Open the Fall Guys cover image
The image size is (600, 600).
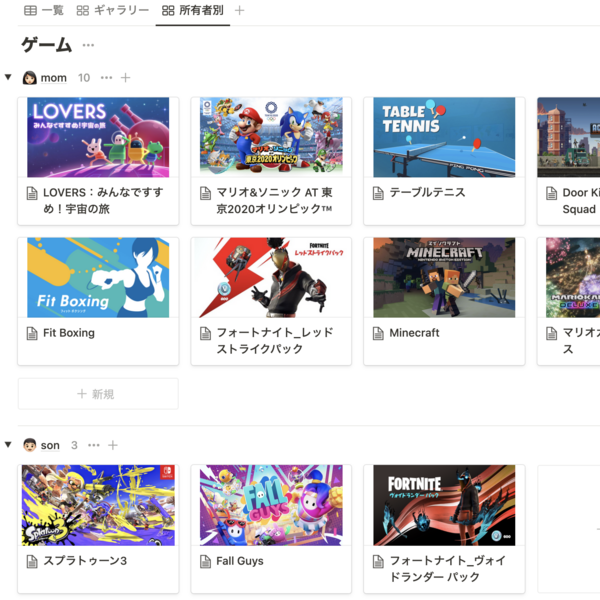(271, 505)
